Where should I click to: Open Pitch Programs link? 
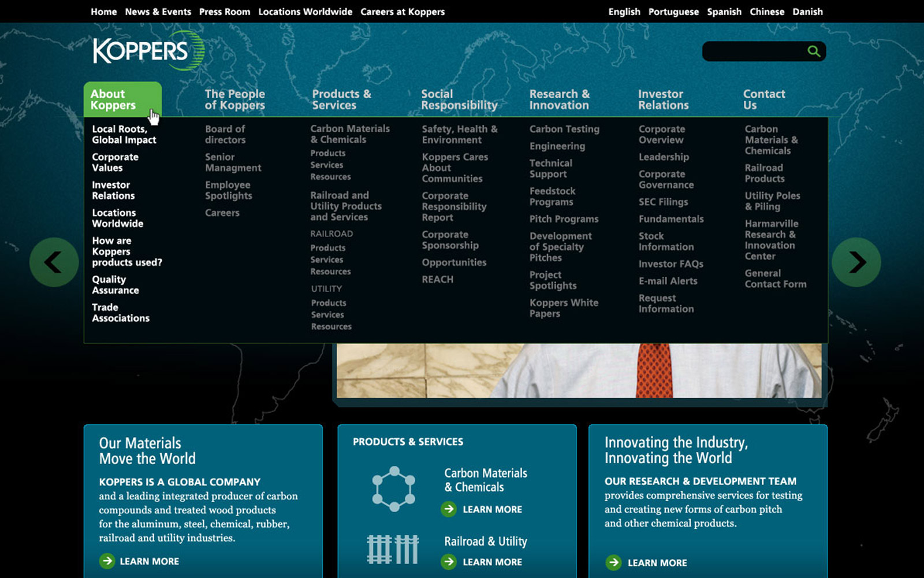[564, 219]
